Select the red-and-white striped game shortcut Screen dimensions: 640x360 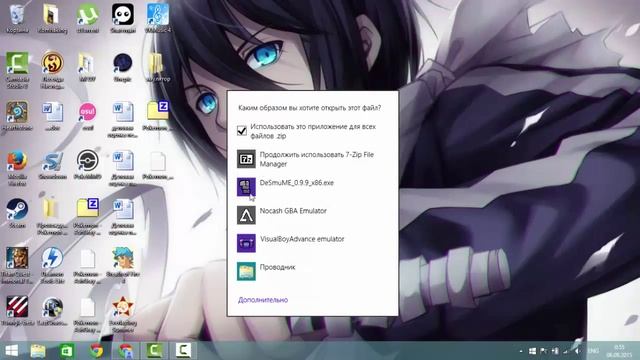[x=17, y=311]
